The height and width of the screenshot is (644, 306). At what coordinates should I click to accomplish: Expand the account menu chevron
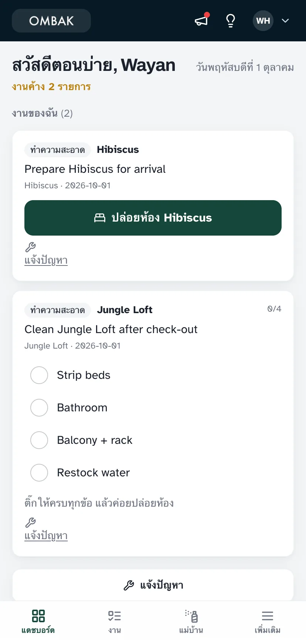click(285, 21)
